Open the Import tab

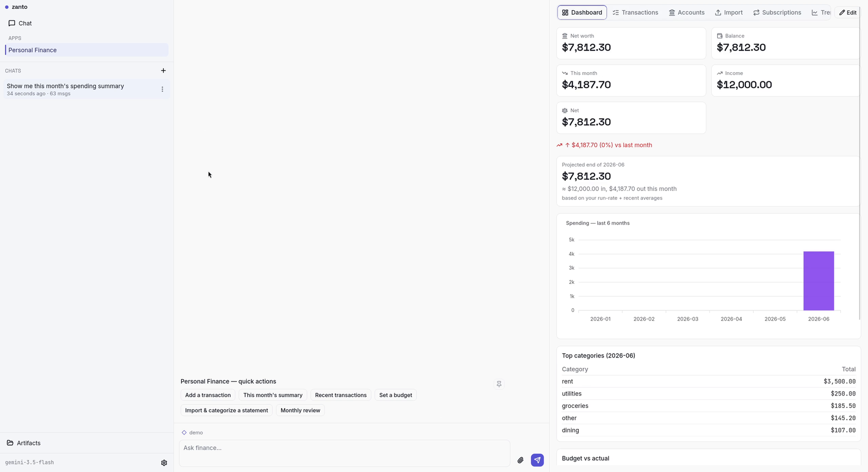[729, 12]
